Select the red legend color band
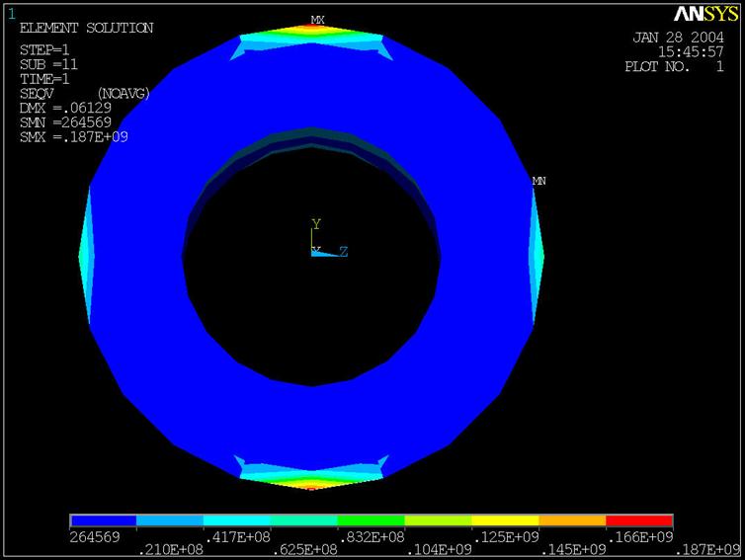 point(639,520)
